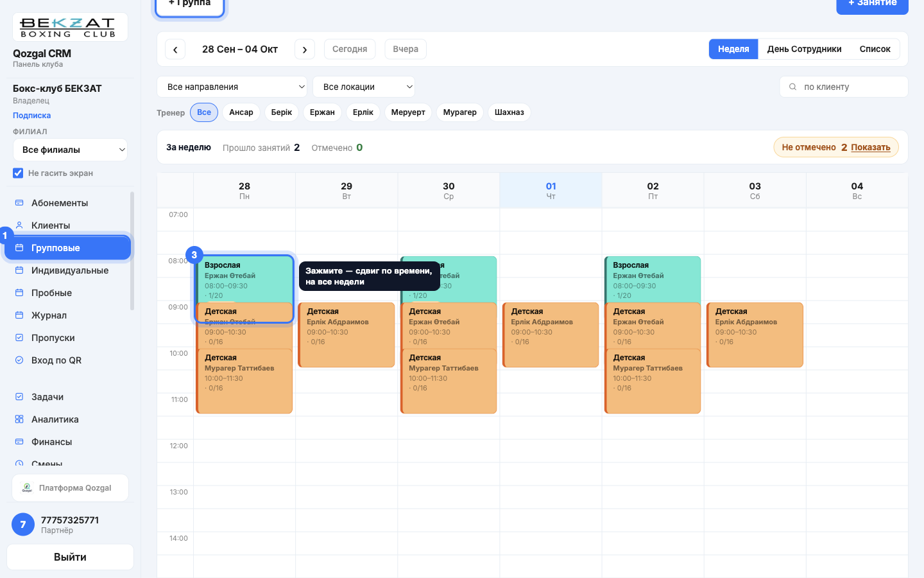The width and height of the screenshot is (924, 578).
Task: Expand the Все филиалы branch selector
Action: tap(70, 150)
